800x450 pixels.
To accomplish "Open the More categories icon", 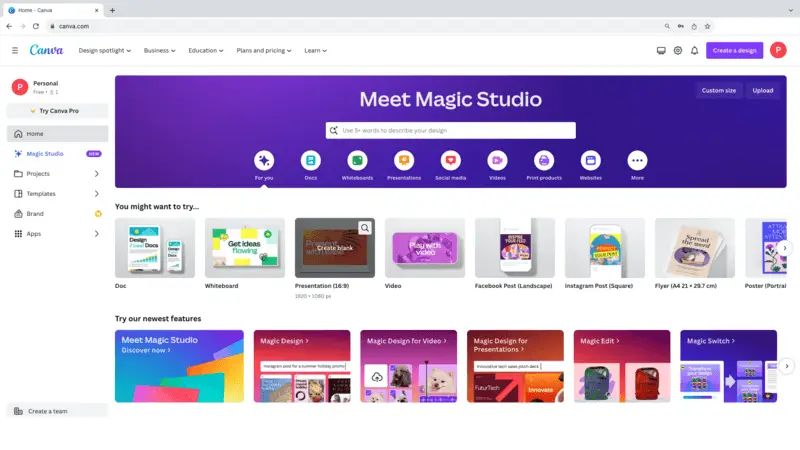I will 637,161.
